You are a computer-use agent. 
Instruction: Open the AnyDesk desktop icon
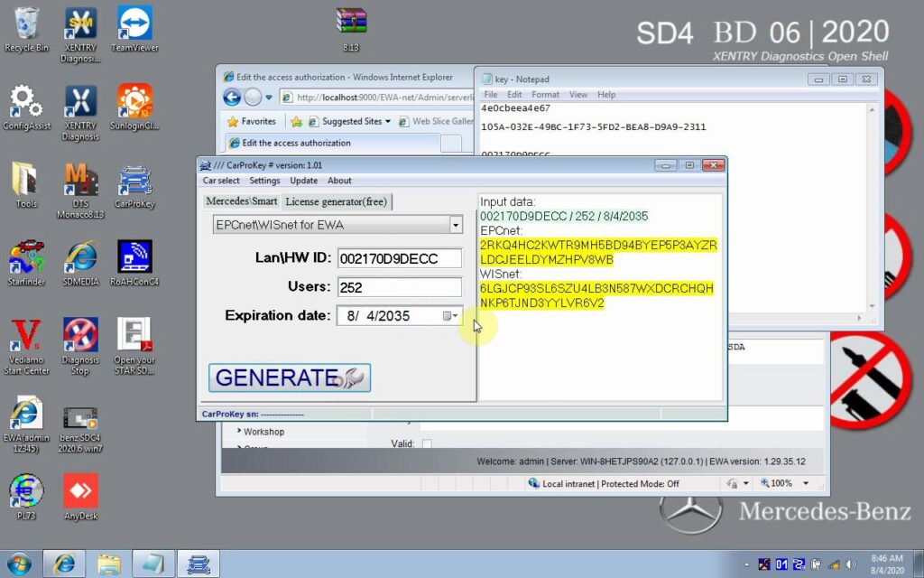(80, 493)
